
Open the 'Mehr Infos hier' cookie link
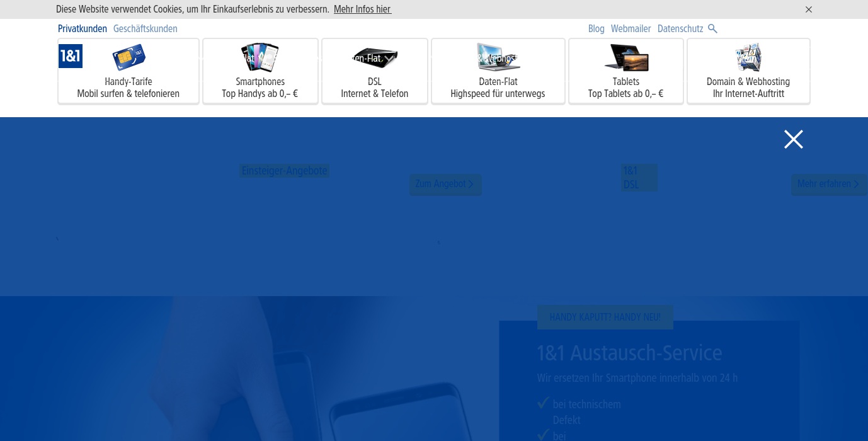click(x=362, y=9)
